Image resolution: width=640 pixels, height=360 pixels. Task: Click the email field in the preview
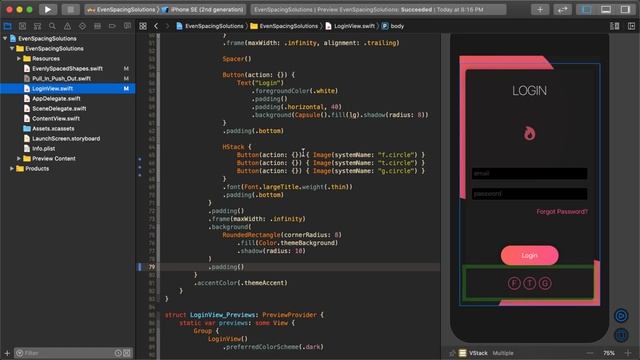point(529,173)
